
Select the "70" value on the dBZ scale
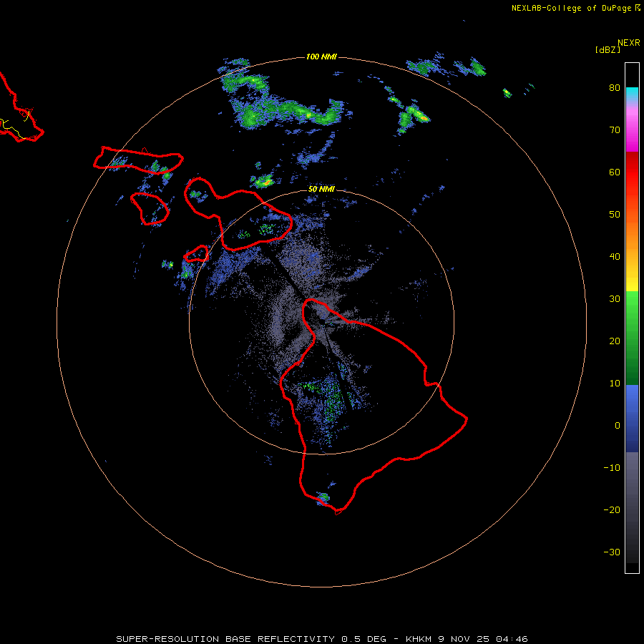click(x=615, y=130)
